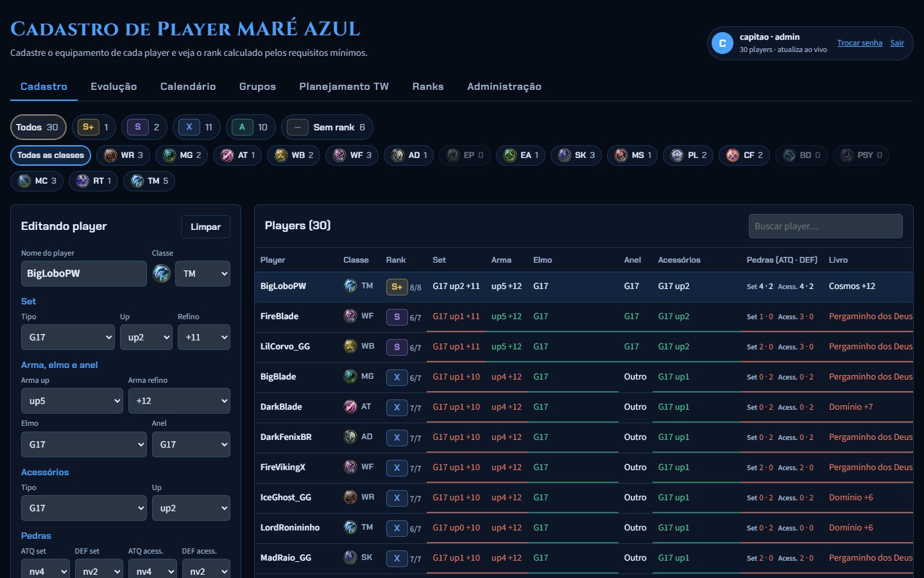The image size is (924, 578).
Task: Filter players by WB class chip
Action: (294, 155)
